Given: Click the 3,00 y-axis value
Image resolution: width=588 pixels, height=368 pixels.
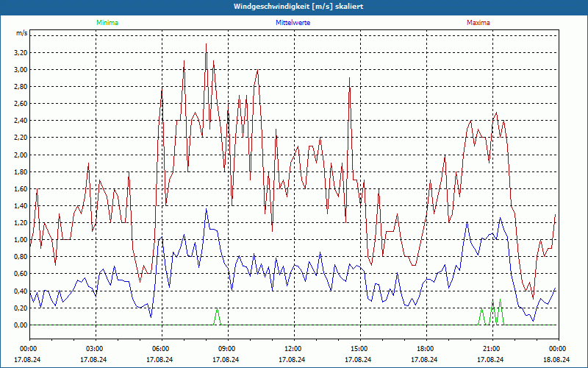Looking at the screenshot, I should click(21, 69).
